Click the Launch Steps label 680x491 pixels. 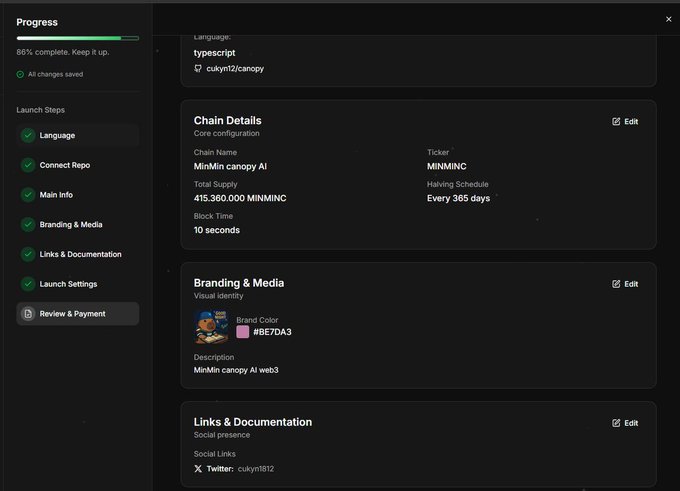click(40, 110)
